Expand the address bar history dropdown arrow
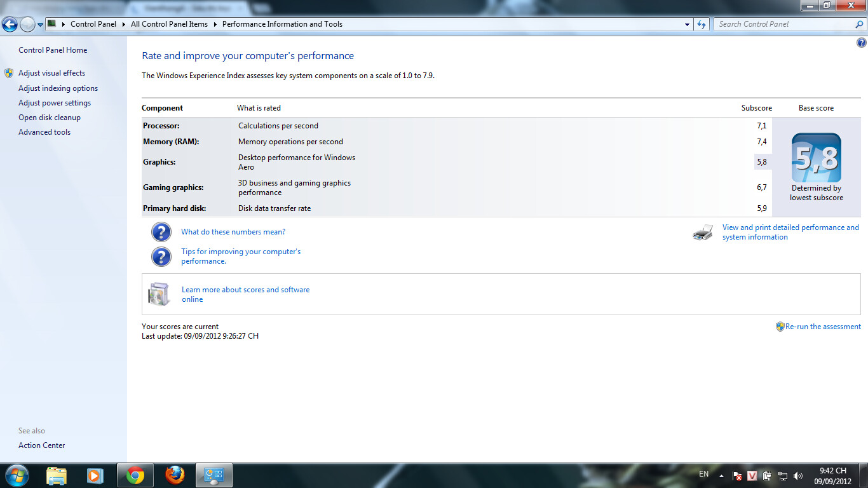 (688, 24)
